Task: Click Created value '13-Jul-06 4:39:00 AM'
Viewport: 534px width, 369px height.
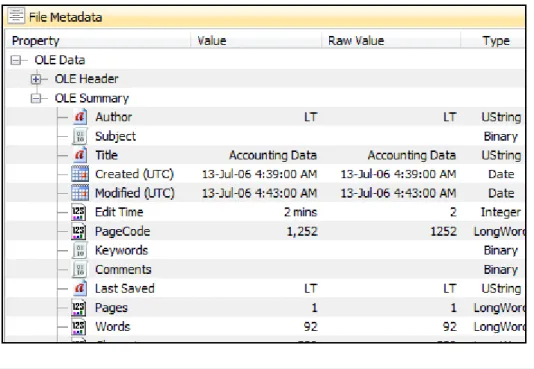Action: tap(260, 174)
